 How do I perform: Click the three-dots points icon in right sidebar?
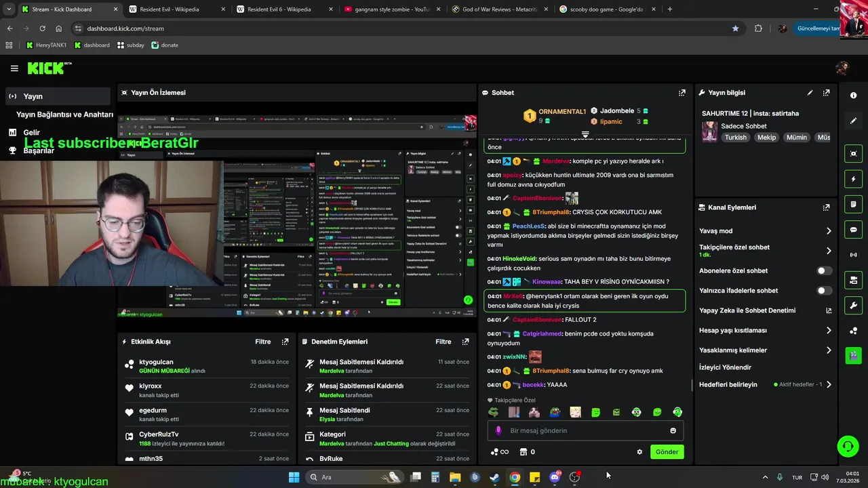point(853,331)
